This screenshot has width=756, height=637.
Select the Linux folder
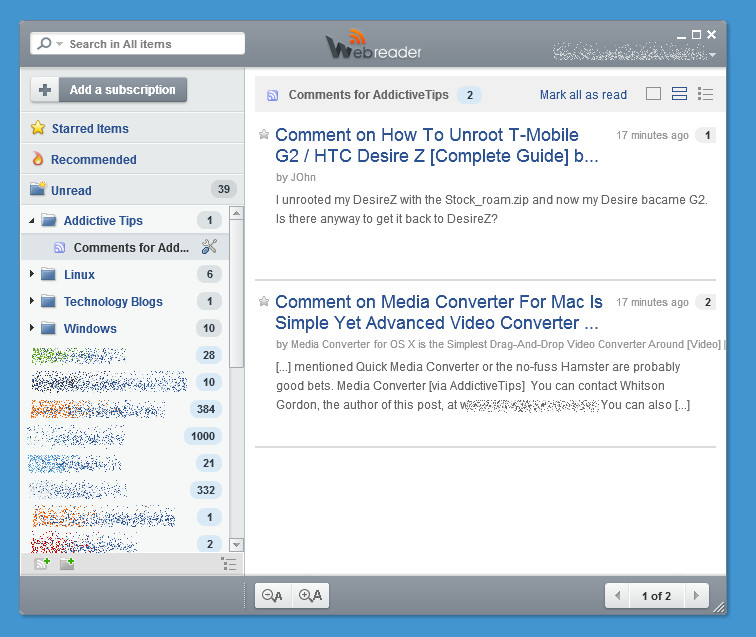click(x=80, y=274)
